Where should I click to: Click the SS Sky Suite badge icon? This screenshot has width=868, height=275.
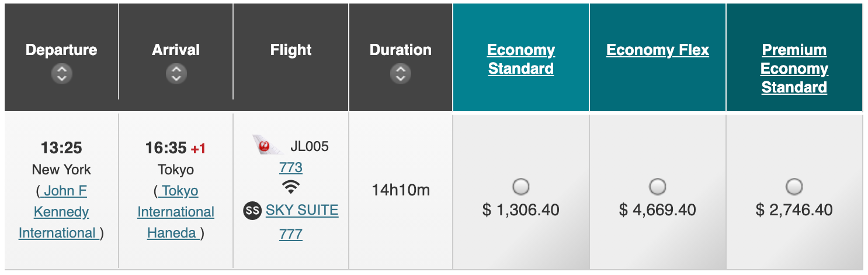click(252, 211)
